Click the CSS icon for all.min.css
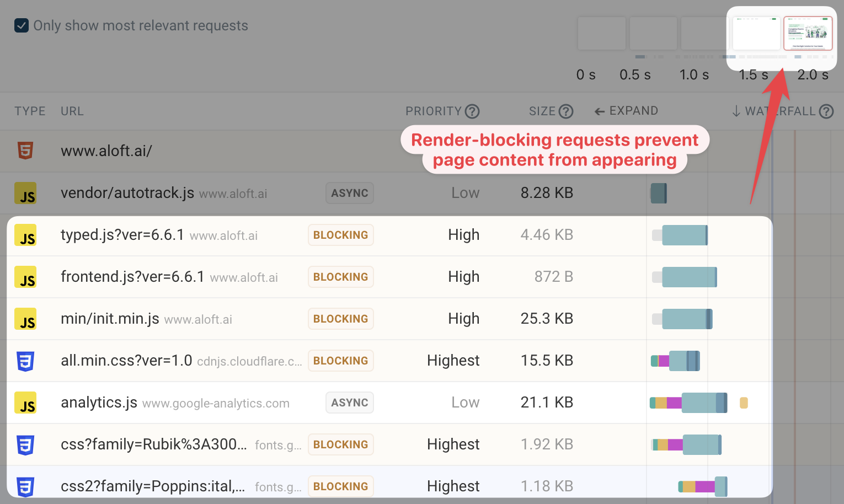 pos(25,361)
